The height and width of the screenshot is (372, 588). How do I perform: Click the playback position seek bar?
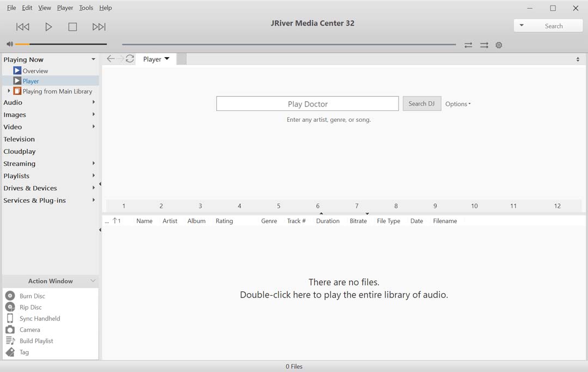289,45
